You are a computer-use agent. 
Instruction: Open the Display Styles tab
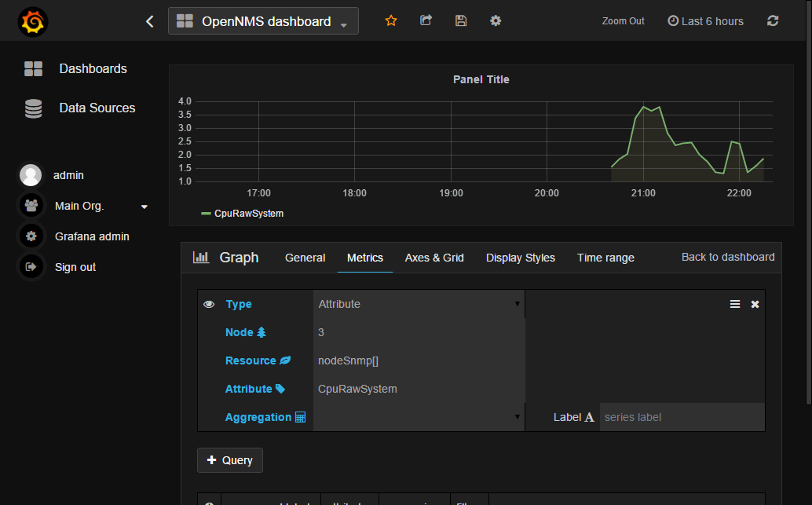(x=521, y=258)
